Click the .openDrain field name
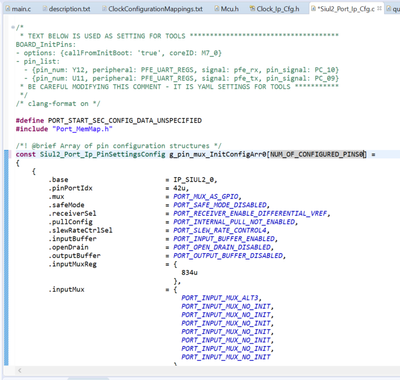This screenshot has height=380, width=400. (68, 247)
